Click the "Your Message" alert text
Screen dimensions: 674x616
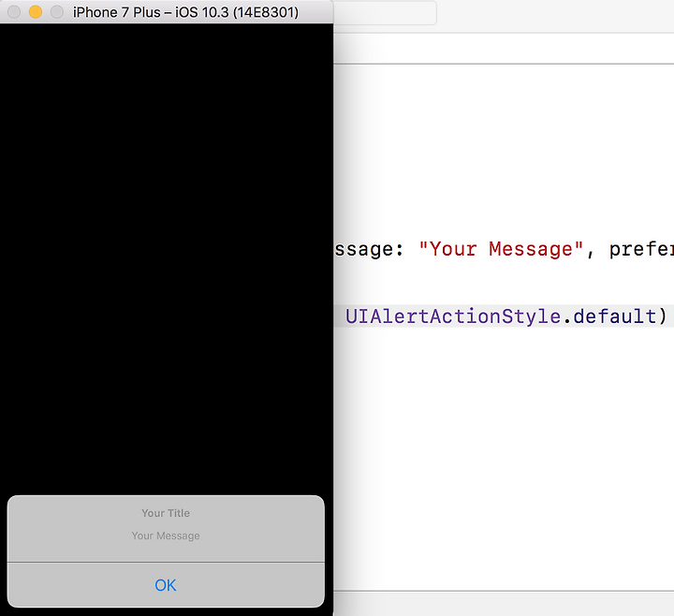pyautogui.click(x=166, y=535)
